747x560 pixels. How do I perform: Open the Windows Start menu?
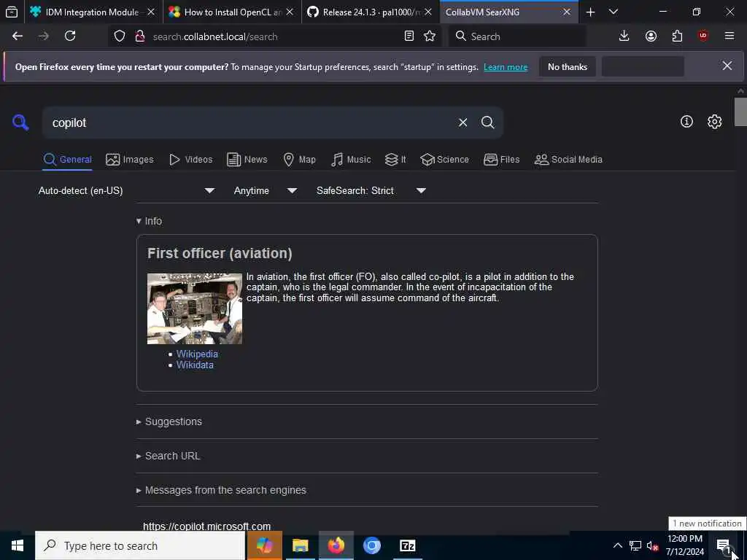click(18, 545)
